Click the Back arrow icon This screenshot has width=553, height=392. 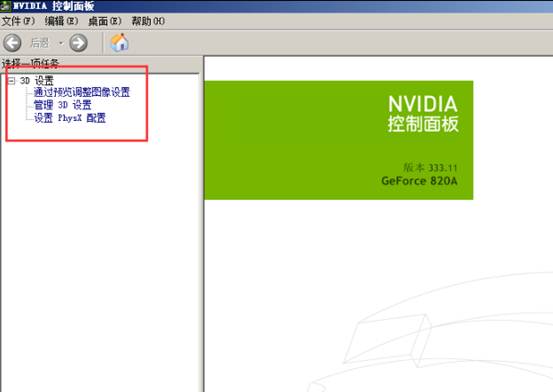click(12, 43)
